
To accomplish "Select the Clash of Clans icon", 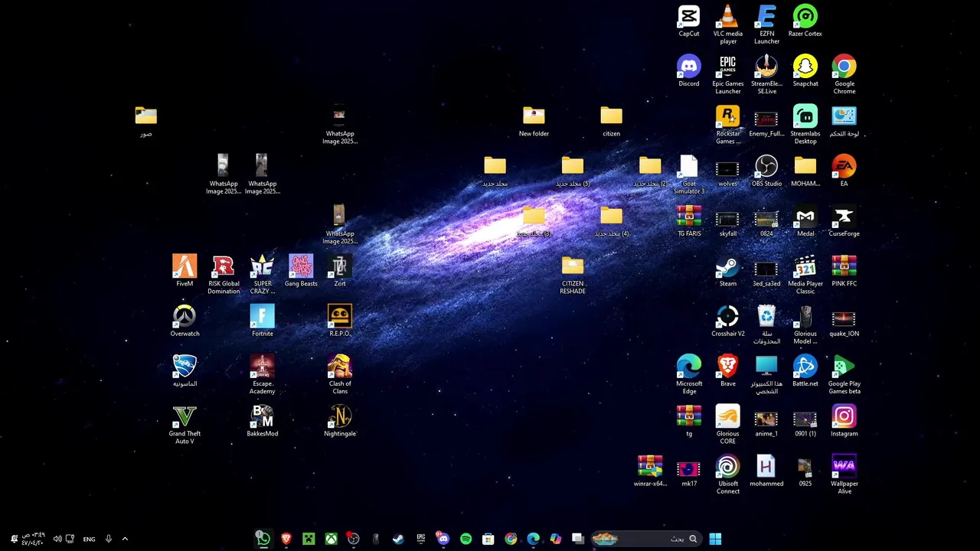I will click(340, 374).
